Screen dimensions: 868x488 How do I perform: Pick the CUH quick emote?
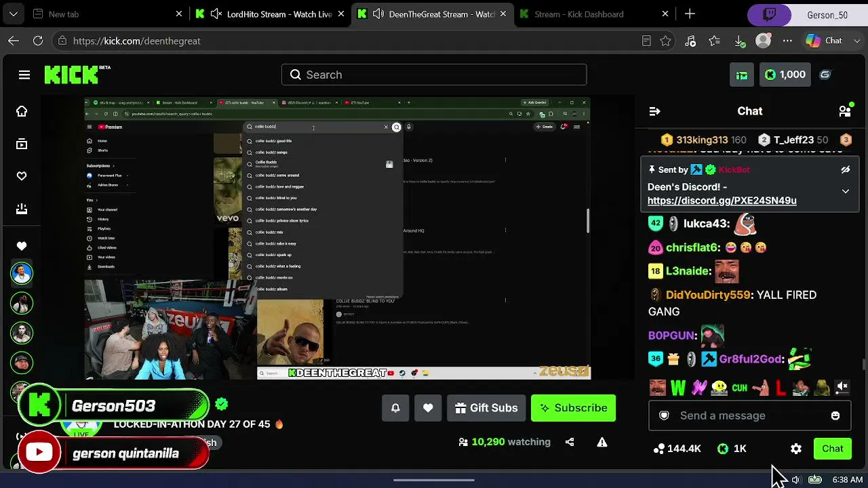click(x=739, y=388)
